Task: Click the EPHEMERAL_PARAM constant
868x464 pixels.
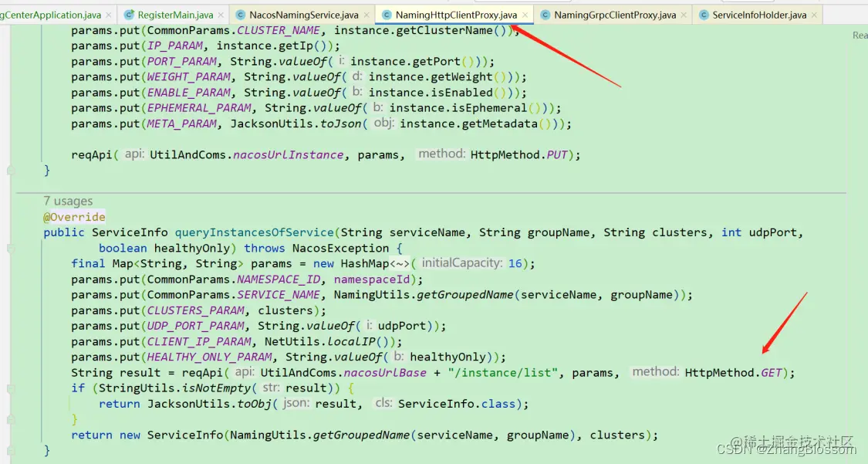Action: (199, 108)
